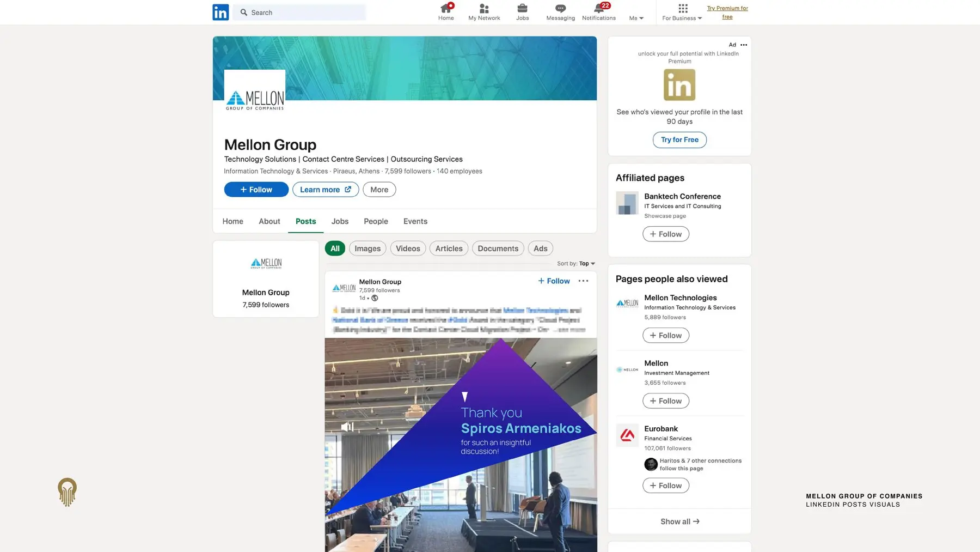Unmute the video speaker icon
This screenshot has height=552, width=980.
347,427
